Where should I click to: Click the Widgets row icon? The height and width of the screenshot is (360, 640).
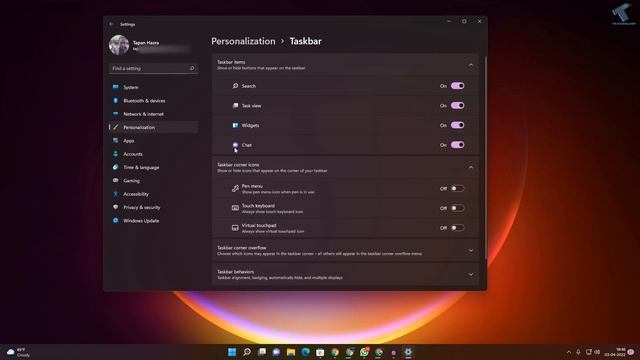235,125
